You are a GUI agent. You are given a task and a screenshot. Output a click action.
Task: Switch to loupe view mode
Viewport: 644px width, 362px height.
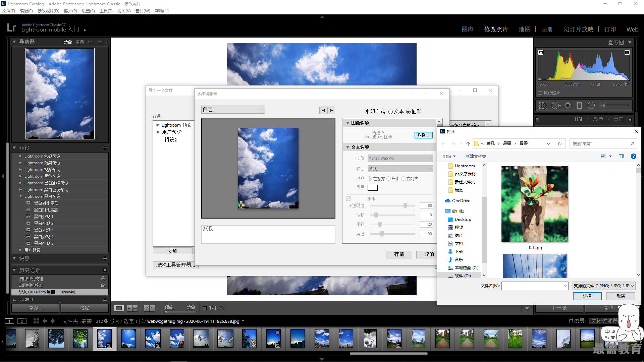pyautogui.click(x=119, y=308)
